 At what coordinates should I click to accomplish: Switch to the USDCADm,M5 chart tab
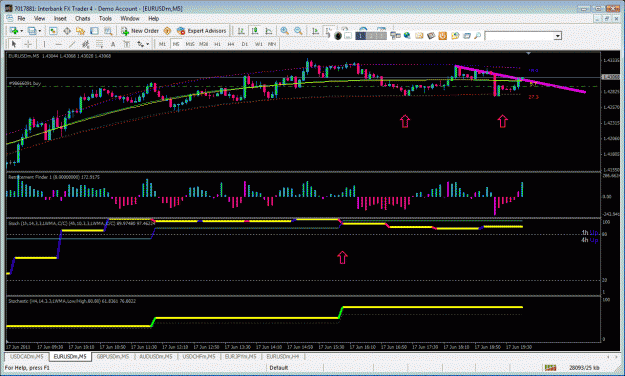pyautogui.click(x=27, y=356)
